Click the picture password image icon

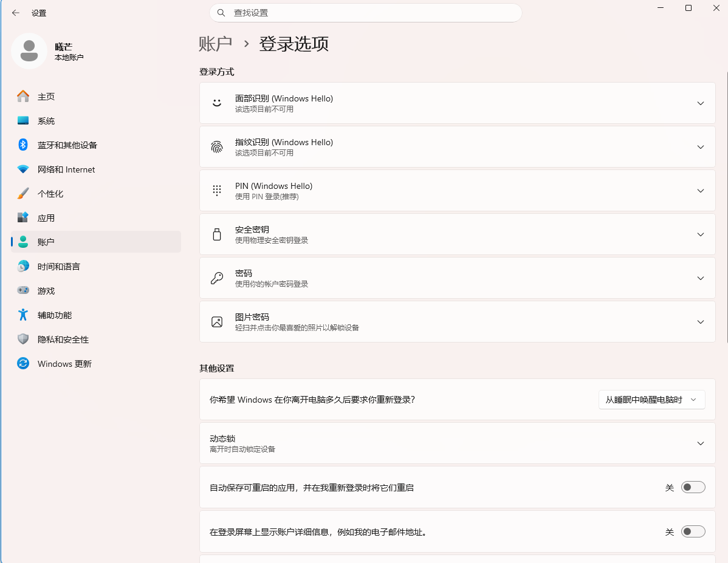point(217,322)
